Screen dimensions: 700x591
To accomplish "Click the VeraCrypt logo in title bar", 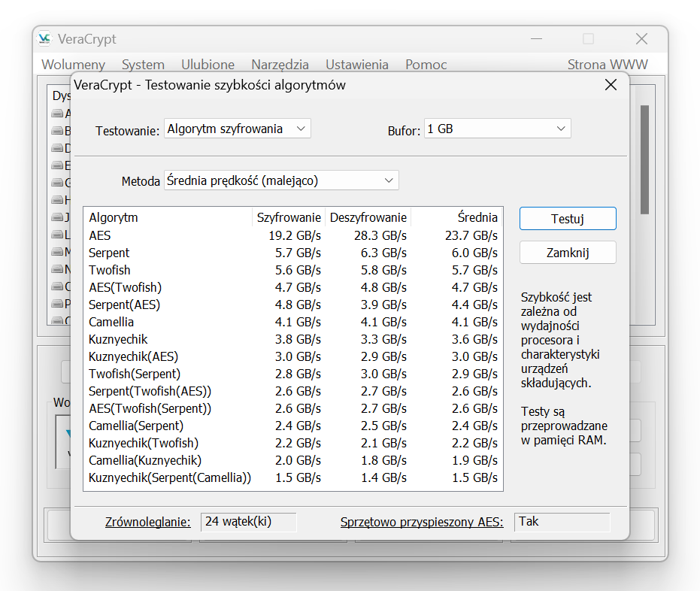I will click(x=45, y=38).
